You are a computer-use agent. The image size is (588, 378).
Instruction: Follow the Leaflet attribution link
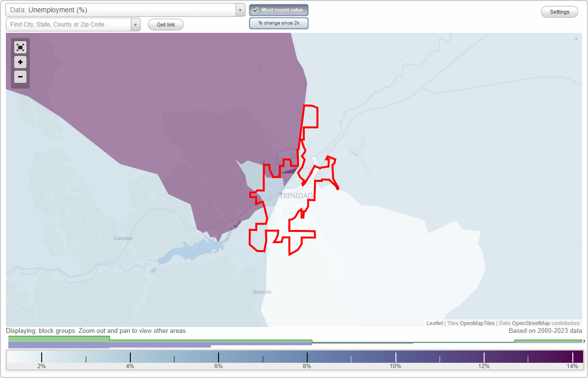click(434, 323)
